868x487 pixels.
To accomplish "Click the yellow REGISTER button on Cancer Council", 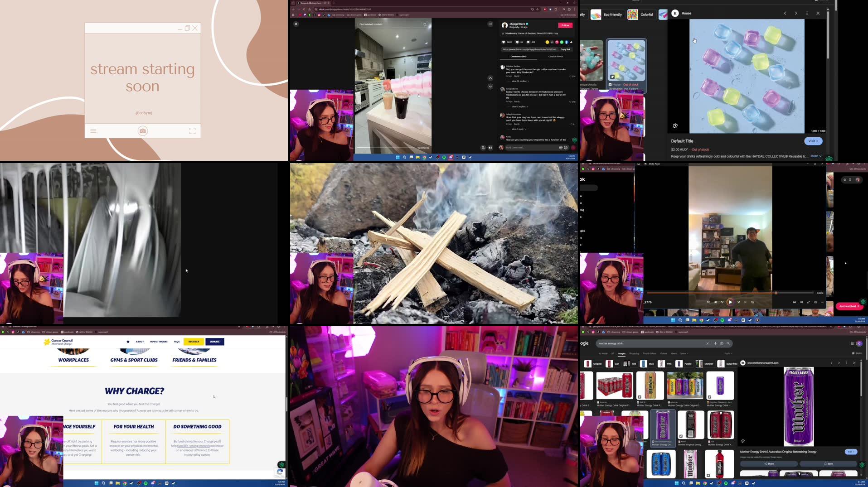I will click(x=194, y=342).
